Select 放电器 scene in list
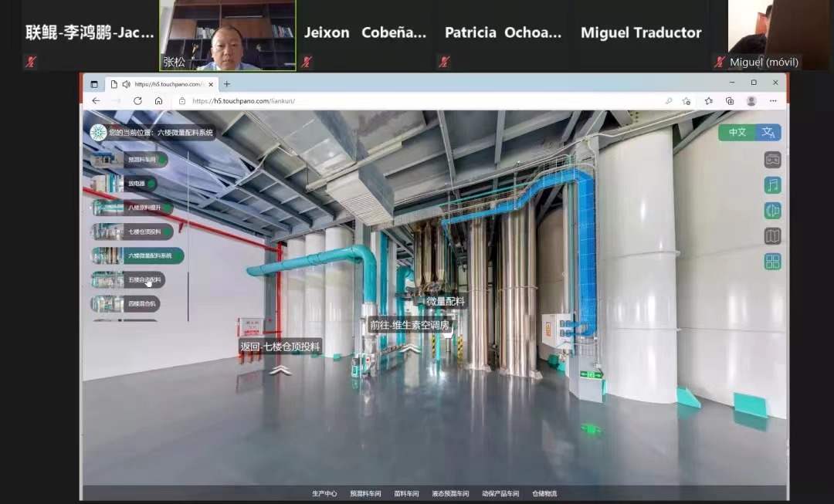Screen dimensions: 834x504 [124, 184]
